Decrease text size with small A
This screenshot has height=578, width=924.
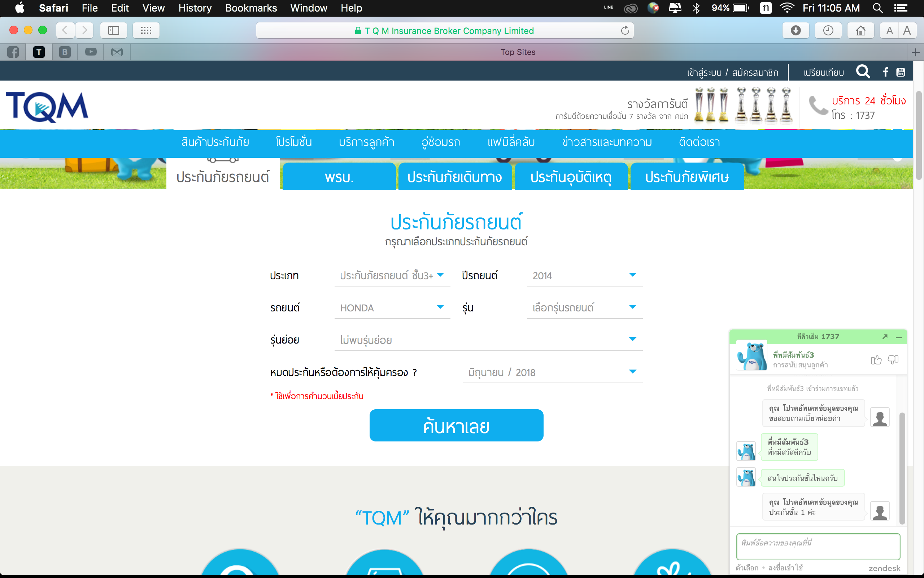click(889, 30)
